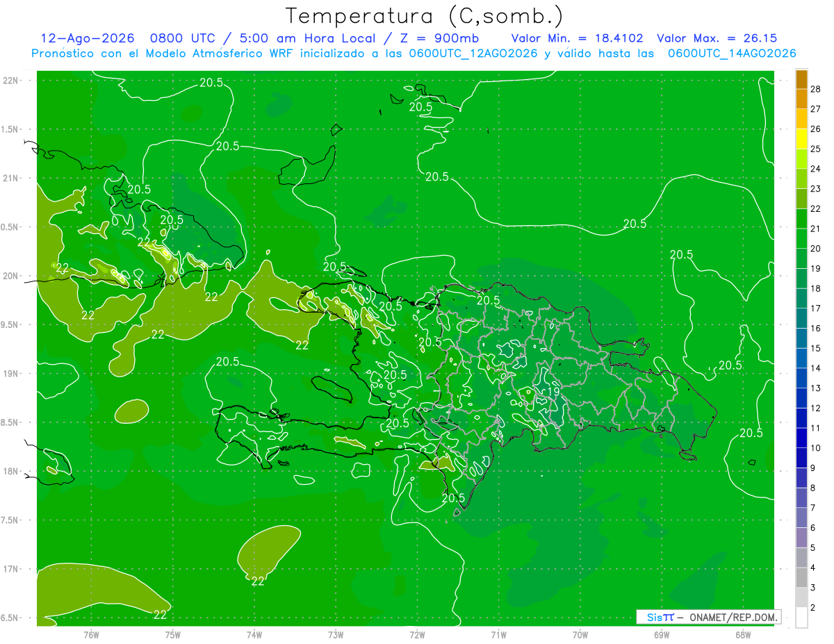
Task: Click the color legend value '28'
Action: [815, 88]
